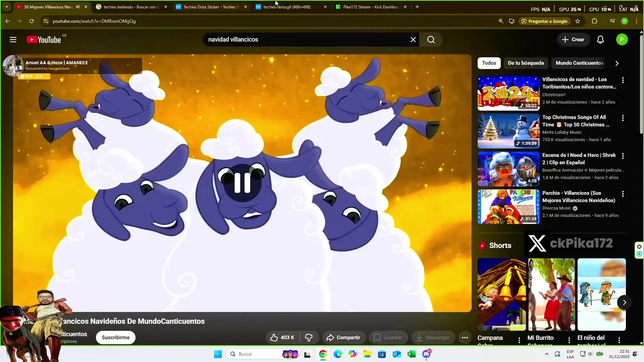Click the Mints Lullaby Music channel name

561,132
